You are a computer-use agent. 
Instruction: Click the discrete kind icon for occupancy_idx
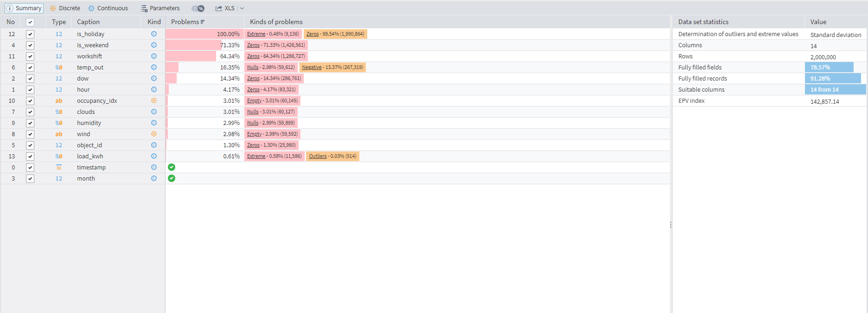pyautogui.click(x=154, y=100)
